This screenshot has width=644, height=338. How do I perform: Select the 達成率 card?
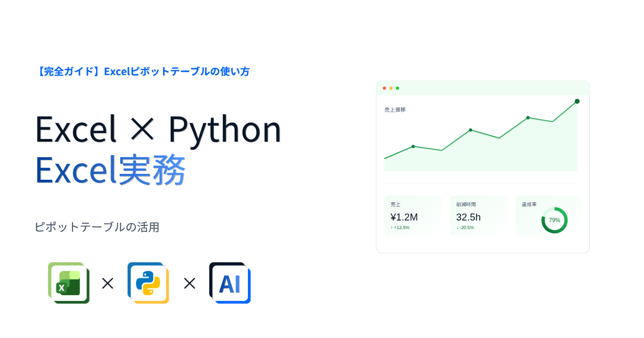click(548, 216)
